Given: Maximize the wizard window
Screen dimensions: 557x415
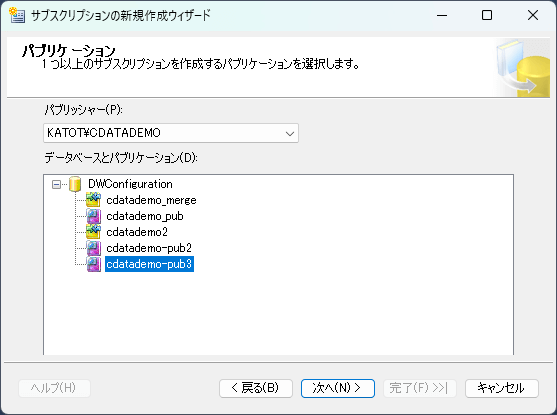Looking at the screenshot, I should point(487,15).
